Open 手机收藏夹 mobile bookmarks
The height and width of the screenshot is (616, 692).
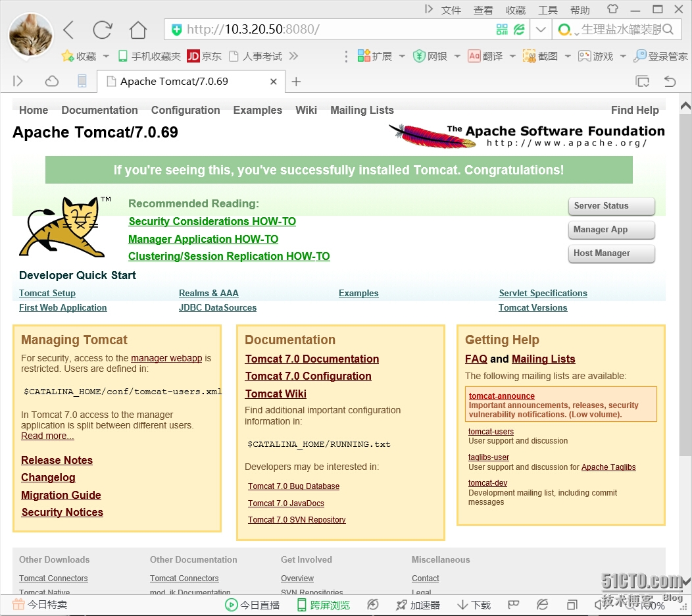[x=149, y=56]
